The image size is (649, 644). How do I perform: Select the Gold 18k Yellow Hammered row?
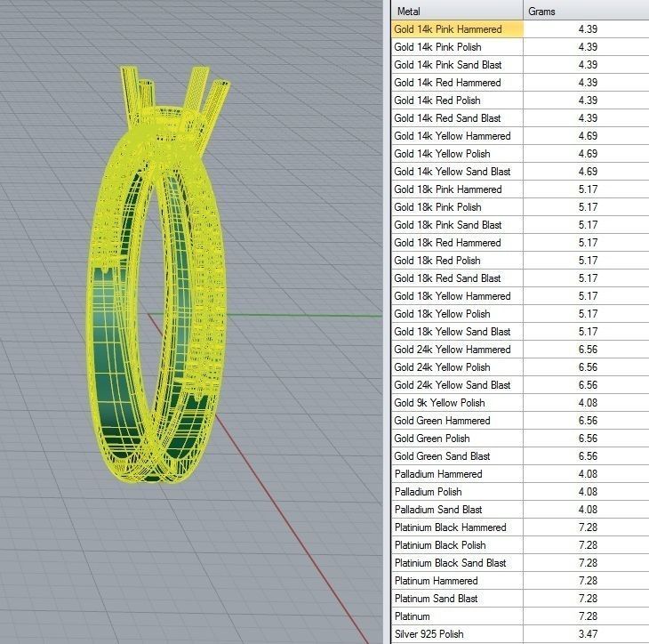520,296
